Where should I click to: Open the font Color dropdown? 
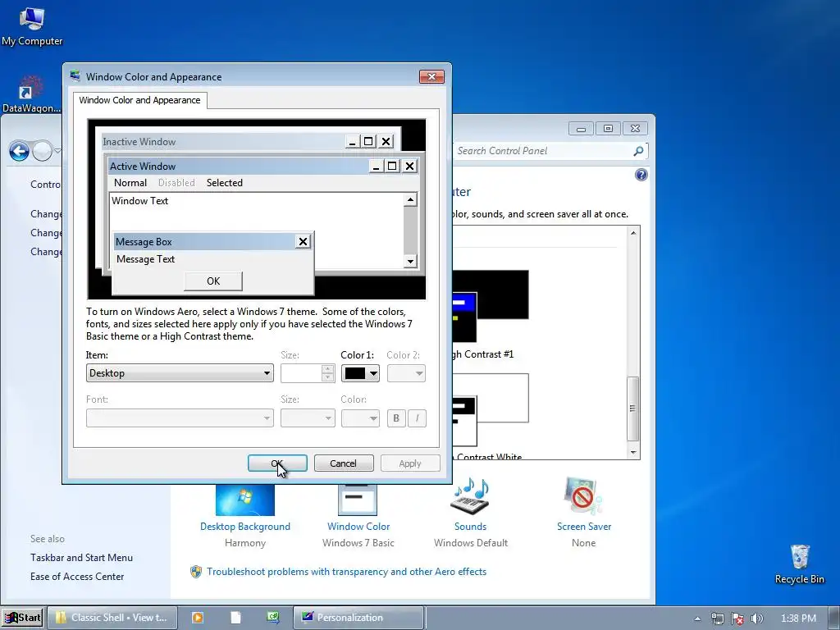coord(360,418)
